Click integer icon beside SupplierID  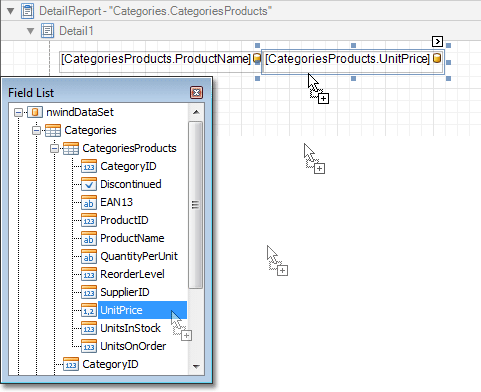(x=89, y=292)
